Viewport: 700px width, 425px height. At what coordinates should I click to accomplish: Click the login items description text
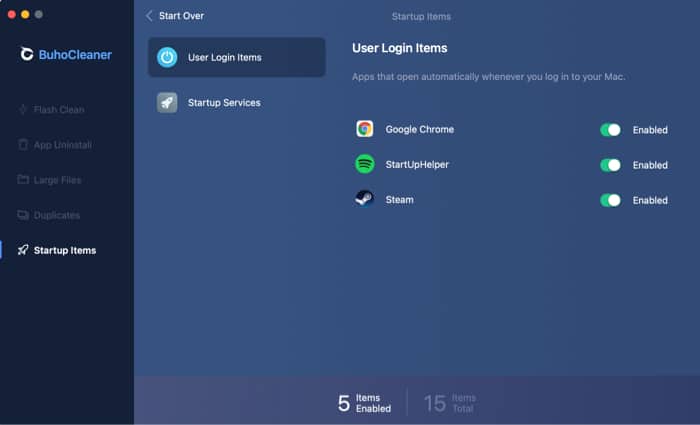(x=488, y=76)
